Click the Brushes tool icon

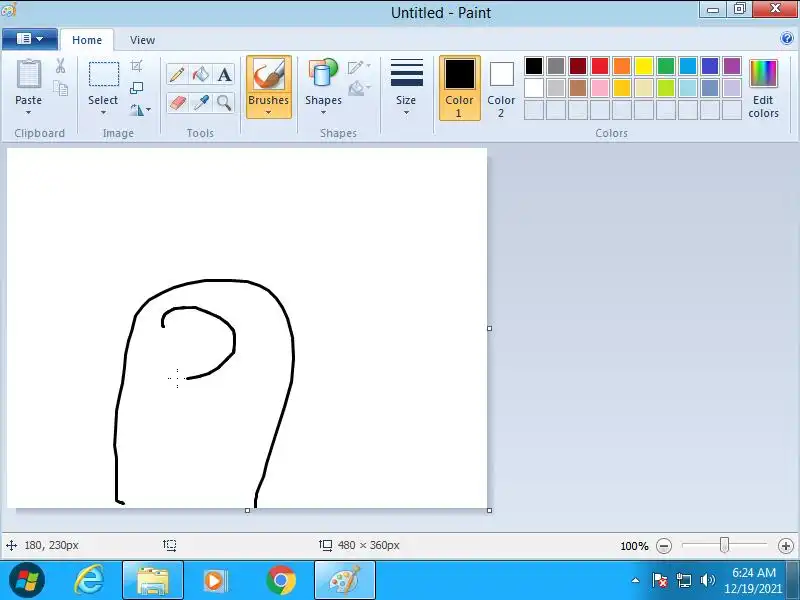[268, 74]
